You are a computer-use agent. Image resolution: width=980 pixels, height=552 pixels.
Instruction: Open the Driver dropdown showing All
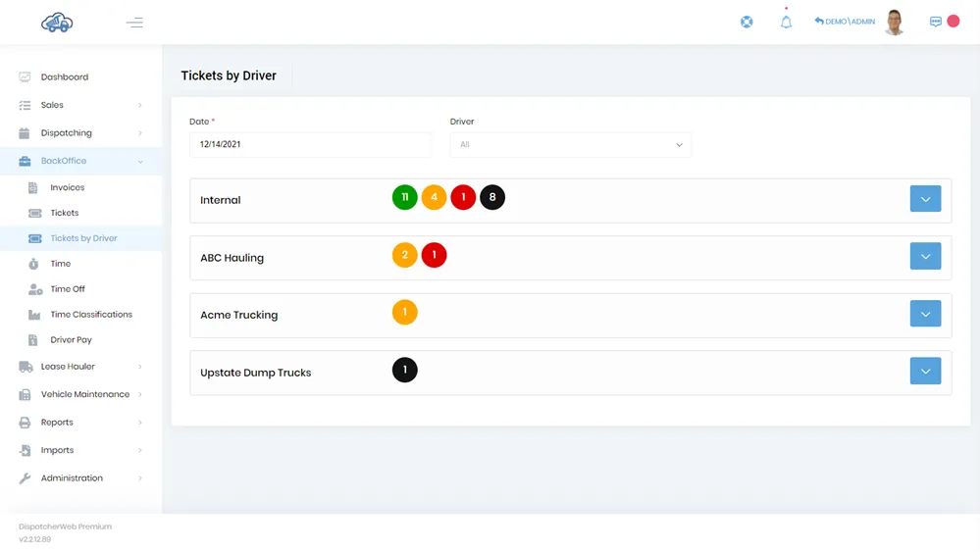571,145
